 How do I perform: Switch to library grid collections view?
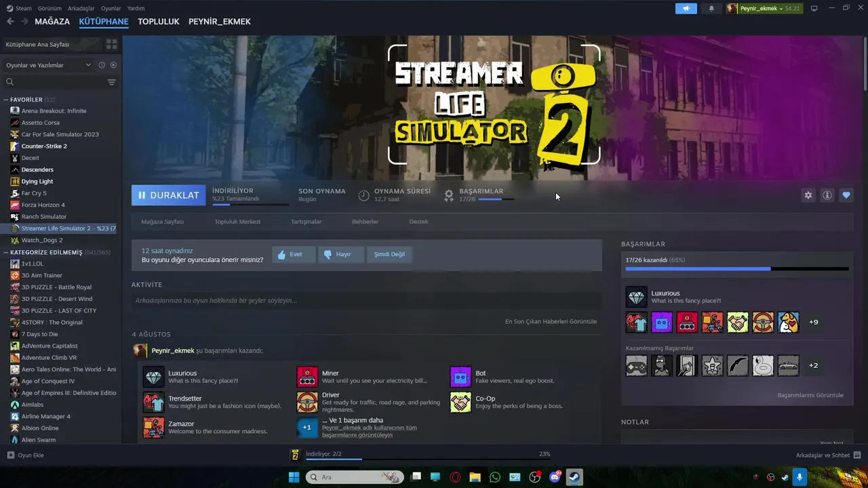point(112,44)
